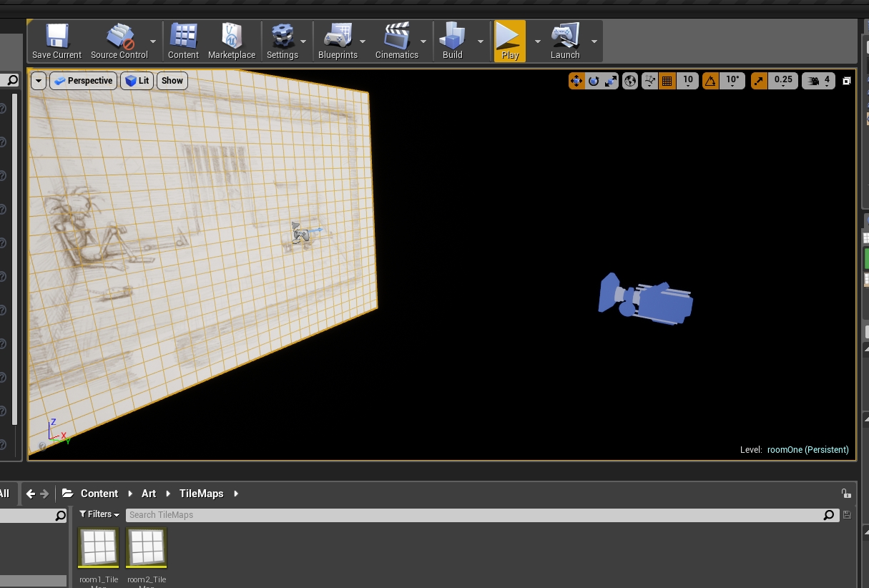Open the Marketplace toolbar icon

pyautogui.click(x=232, y=41)
